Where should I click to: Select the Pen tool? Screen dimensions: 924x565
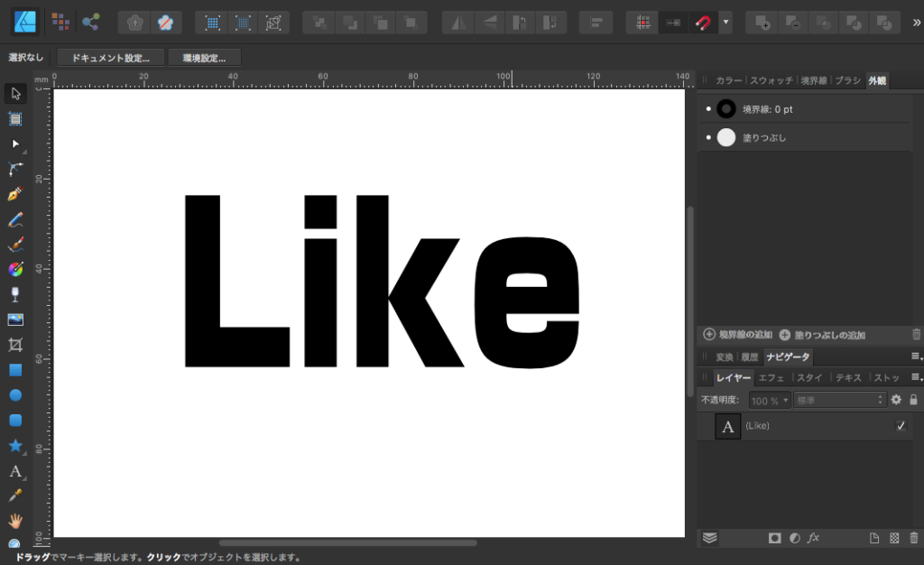pyautogui.click(x=14, y=194)
